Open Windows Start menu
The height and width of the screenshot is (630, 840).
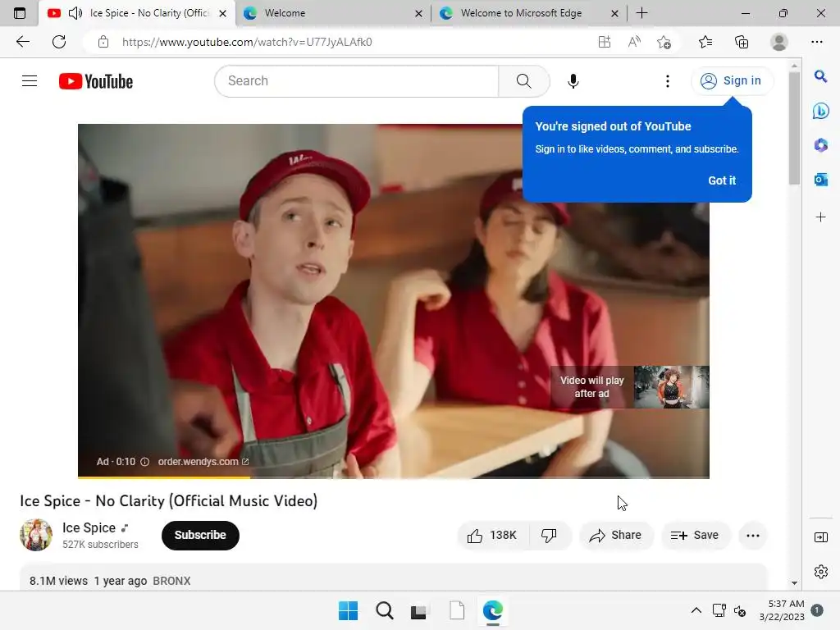pos(348,610)
